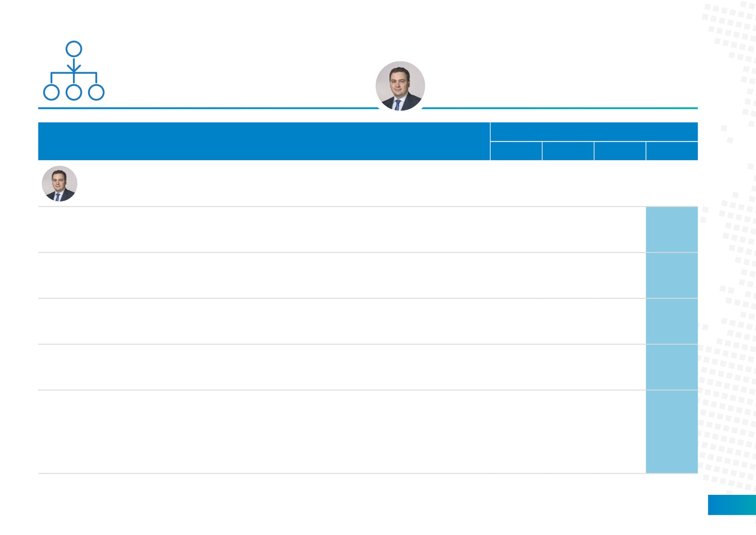The image size is (756, 535).
Task: Select the small circular portrait in the first table row
Action: 60,184
